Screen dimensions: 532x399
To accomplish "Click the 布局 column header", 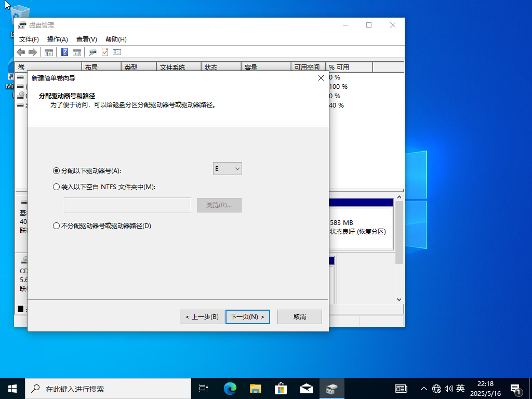I will (101, 67).
